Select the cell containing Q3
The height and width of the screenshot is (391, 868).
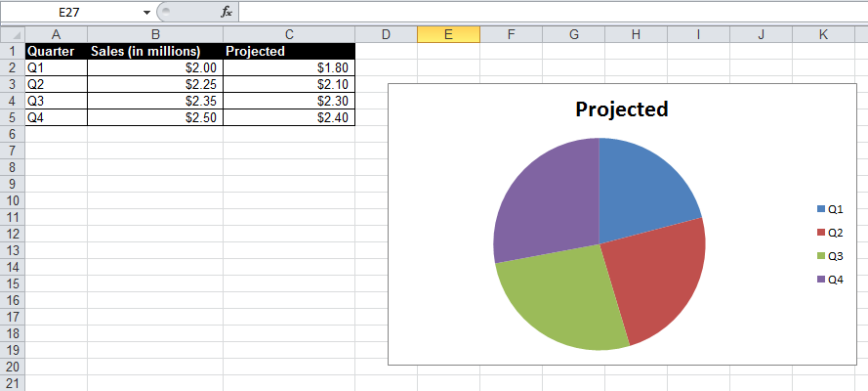56,101
